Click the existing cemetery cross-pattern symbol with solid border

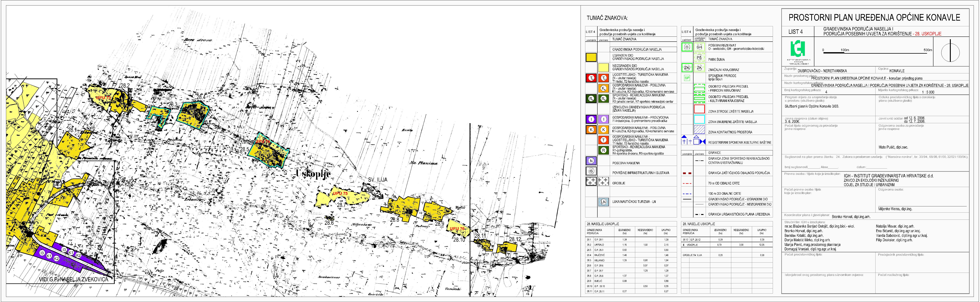(x=591, y=181)
